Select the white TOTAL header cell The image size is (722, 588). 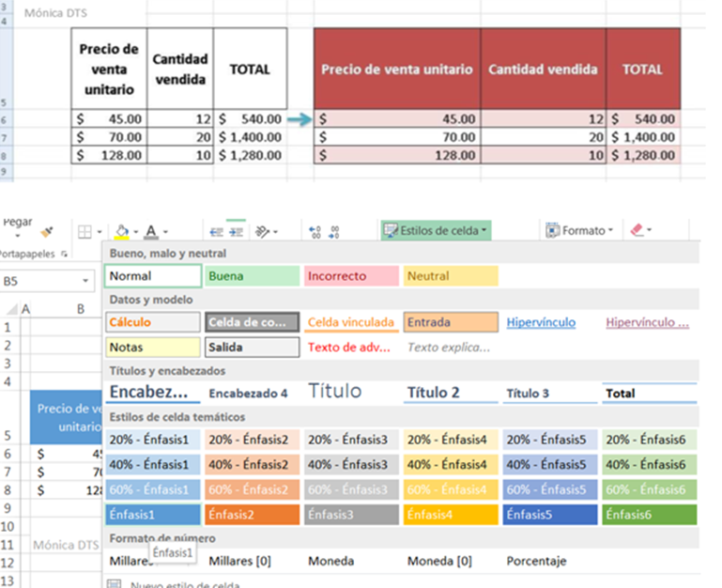click(x=250, y=70)
